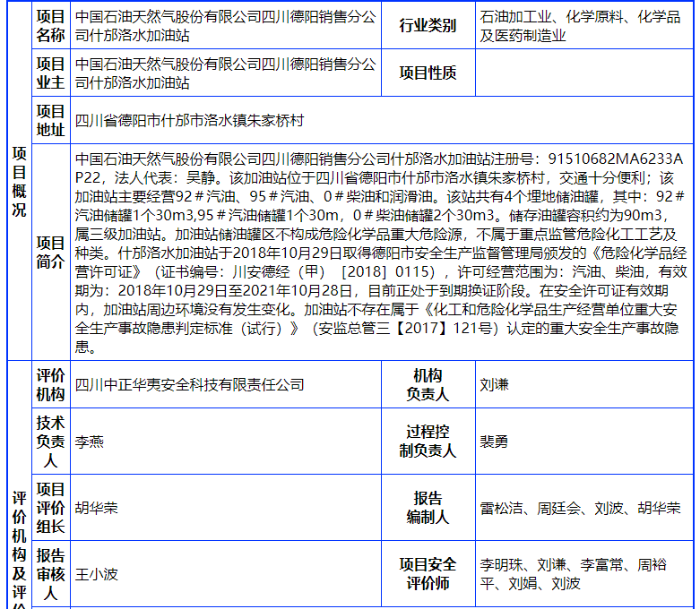Click the 项目名称 label cell
The image size is (700, 609).
tap(50, 26)
